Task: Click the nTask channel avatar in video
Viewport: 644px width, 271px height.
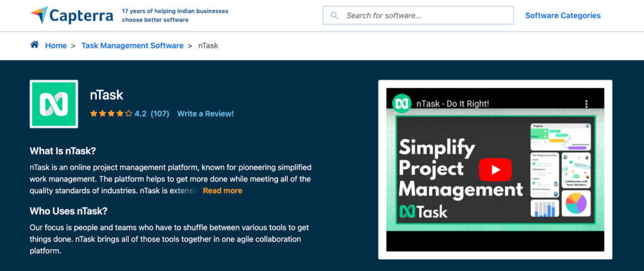Action: pos(402,104)
